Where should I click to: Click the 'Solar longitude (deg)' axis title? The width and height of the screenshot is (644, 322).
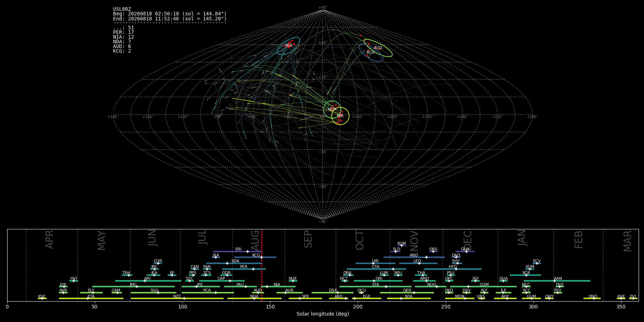323,314
